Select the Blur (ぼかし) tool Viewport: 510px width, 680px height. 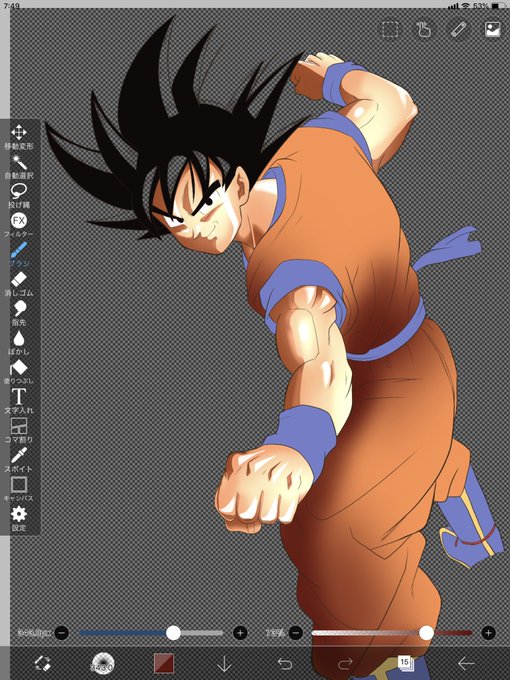(19, 343)
